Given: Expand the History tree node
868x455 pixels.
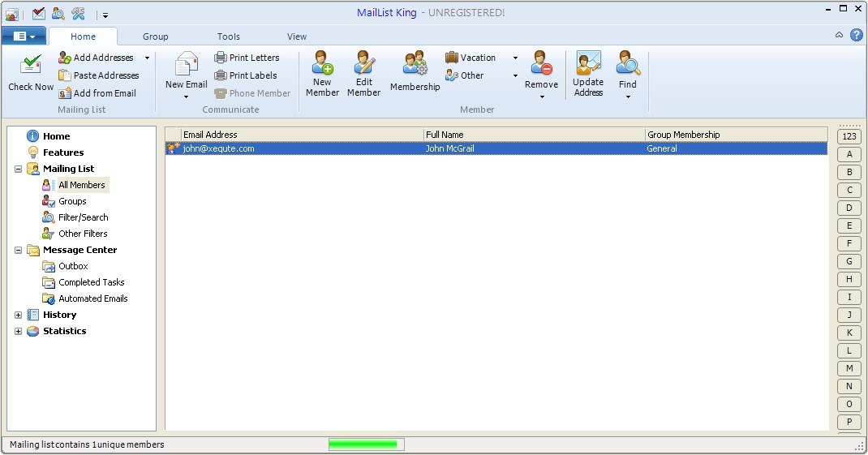Looking at the screenshot, I should [x=19, y=315].
